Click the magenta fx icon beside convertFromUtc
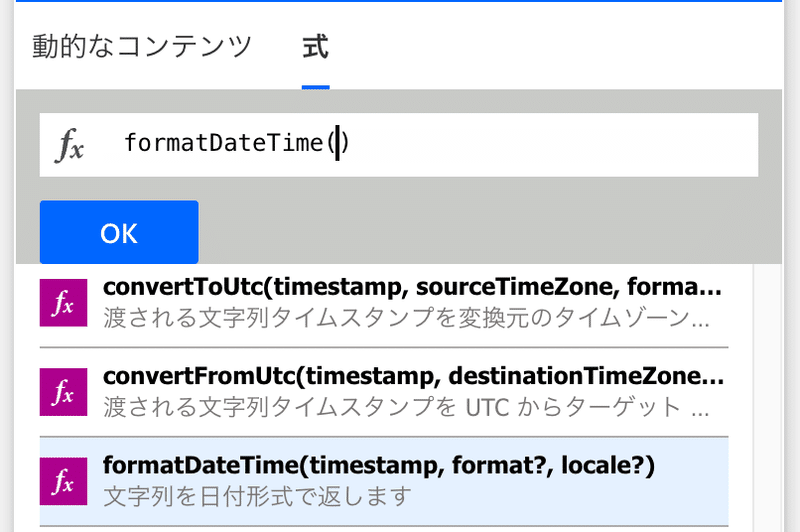Screen dimensions: 800x532 click(63, 392)
